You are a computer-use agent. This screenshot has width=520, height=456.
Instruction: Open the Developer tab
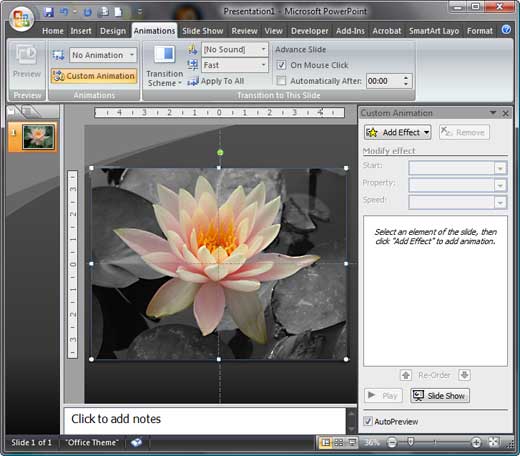coord(309,31)
